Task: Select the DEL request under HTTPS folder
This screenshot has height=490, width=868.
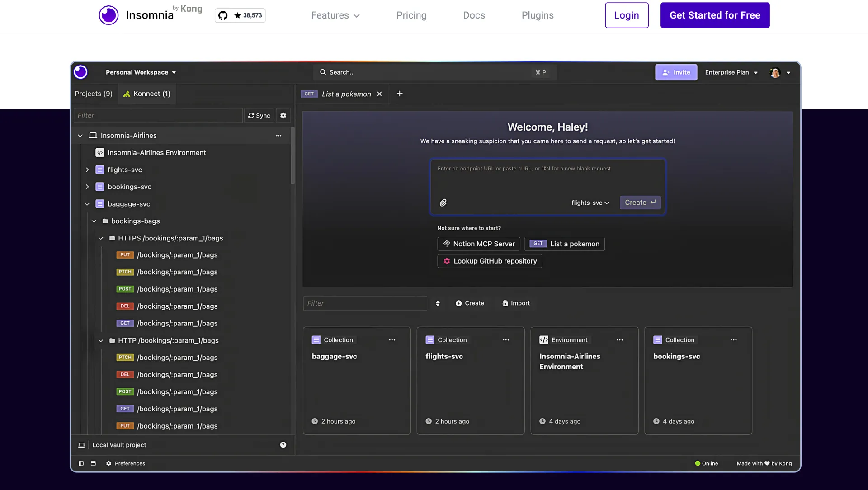Action: point(167,306)
